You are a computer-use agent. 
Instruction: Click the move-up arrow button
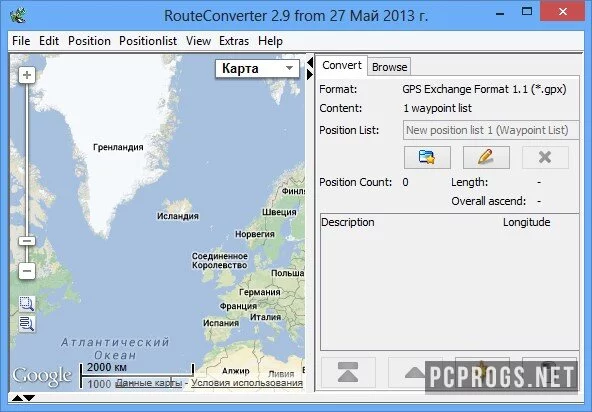415,372
